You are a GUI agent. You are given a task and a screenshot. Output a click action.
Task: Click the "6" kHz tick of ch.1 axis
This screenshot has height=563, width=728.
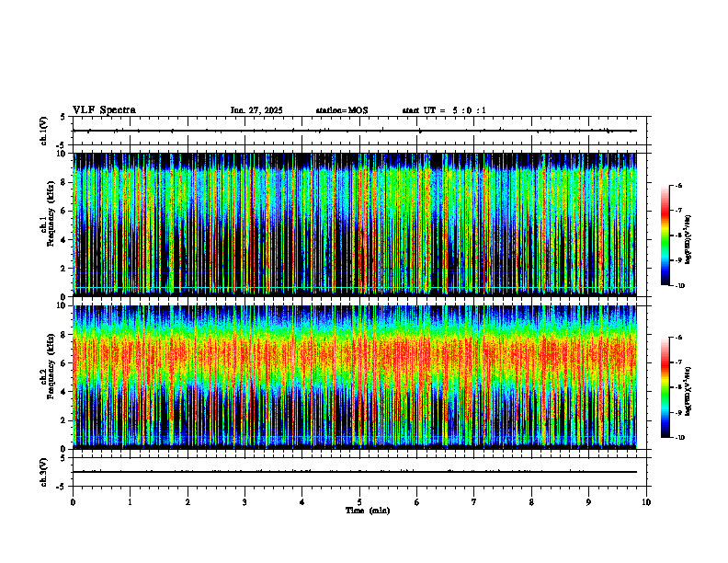coord(64,211)
